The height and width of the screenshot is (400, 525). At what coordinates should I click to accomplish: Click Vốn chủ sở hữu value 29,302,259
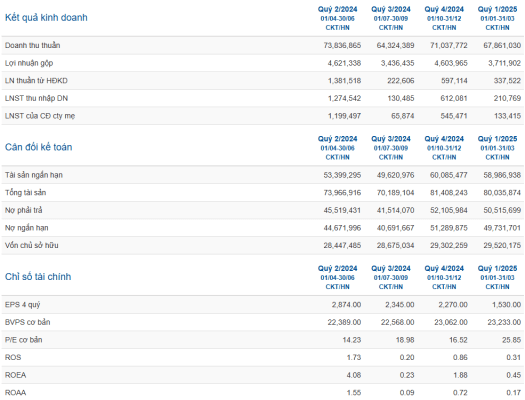[449, 245]
